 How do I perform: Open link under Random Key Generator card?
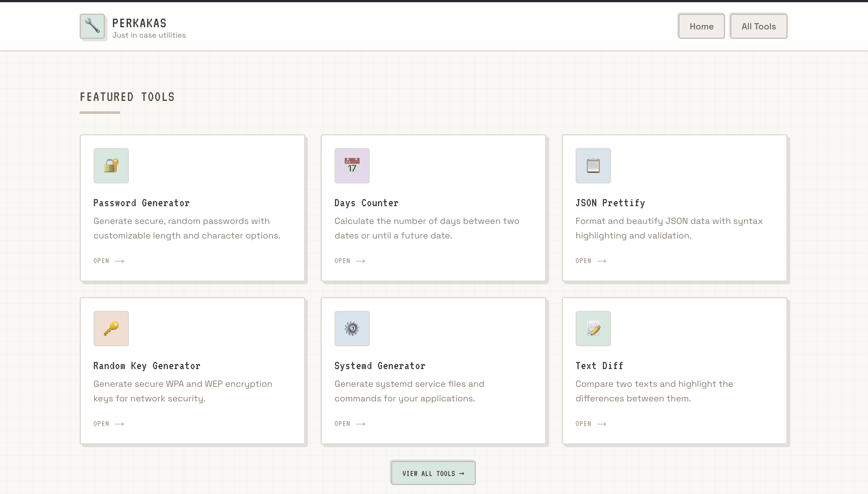(109, 423)
